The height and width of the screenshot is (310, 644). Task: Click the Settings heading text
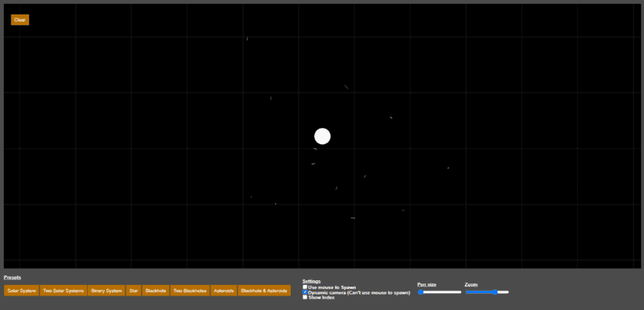coord(312,281)
